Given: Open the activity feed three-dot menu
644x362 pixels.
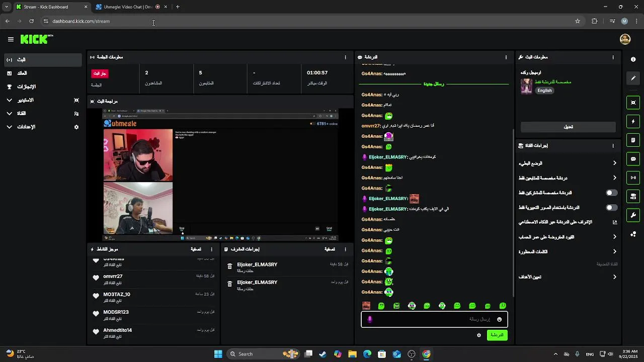Looking at the screenshot, I should point(211,249).
